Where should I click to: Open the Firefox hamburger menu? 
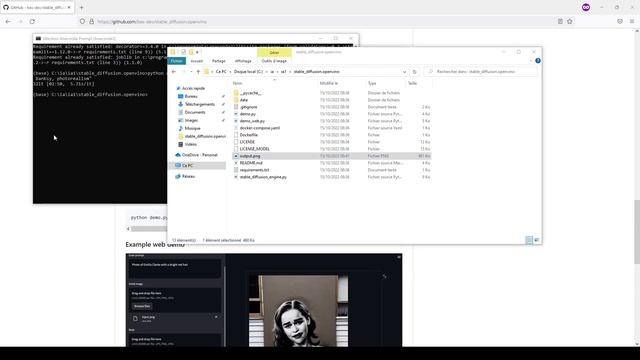[x=632, y=22]
